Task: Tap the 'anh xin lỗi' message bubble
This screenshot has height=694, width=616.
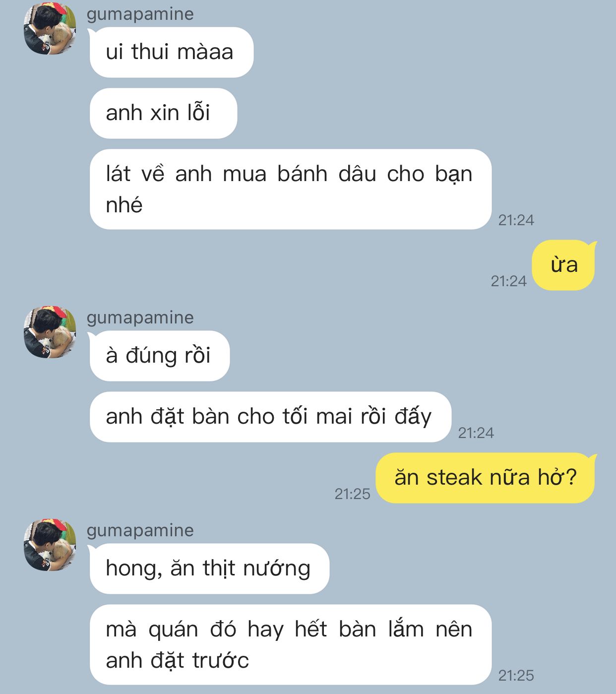Action: click(x=163, y=113)
